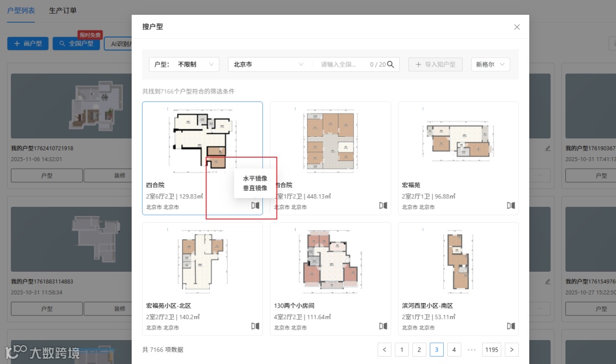Jump to page 1195
Image resolution: width=616 pixels, height=364 pixels.
[x=492, y=350]
